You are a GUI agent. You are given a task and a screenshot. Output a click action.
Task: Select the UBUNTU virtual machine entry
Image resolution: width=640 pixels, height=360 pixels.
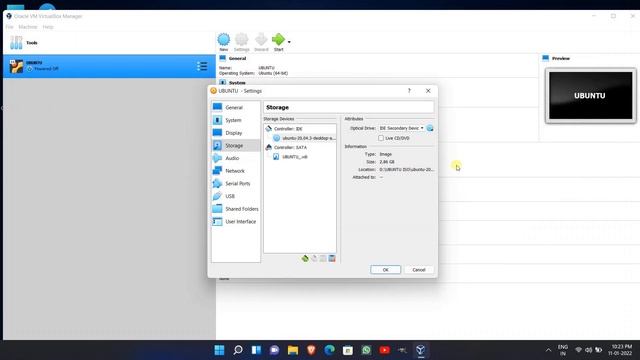(109, 66)
